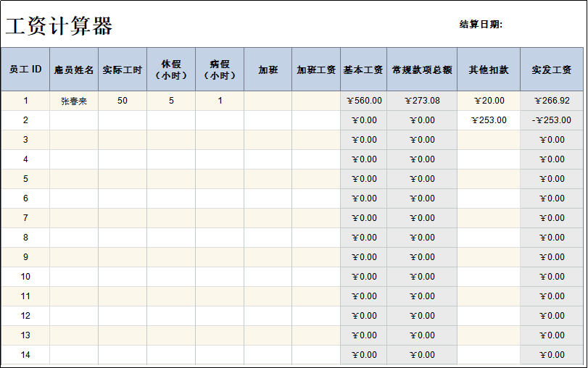Screen dimensions: 588x368
Task: Click the 常规款项总额 ¥0.00 cell in row 5
Action: point(422,179)
